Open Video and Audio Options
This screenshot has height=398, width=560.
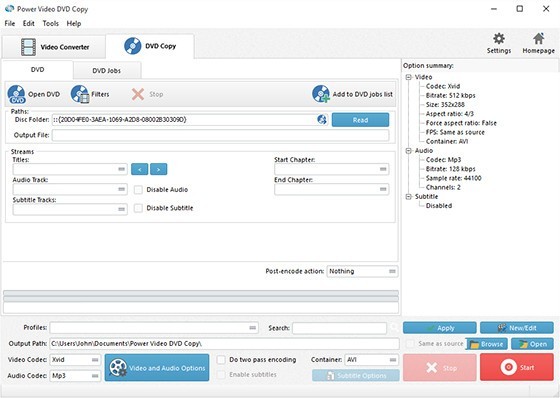point(157,368)
